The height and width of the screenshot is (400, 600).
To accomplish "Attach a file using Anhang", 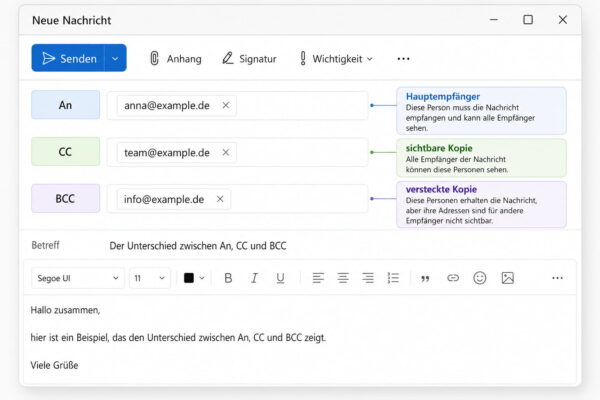I will pyautogui.click(x=176, y=59).
